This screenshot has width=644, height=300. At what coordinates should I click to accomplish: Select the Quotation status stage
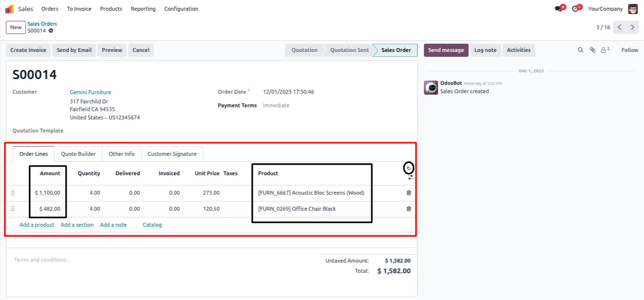coord(304,50)
